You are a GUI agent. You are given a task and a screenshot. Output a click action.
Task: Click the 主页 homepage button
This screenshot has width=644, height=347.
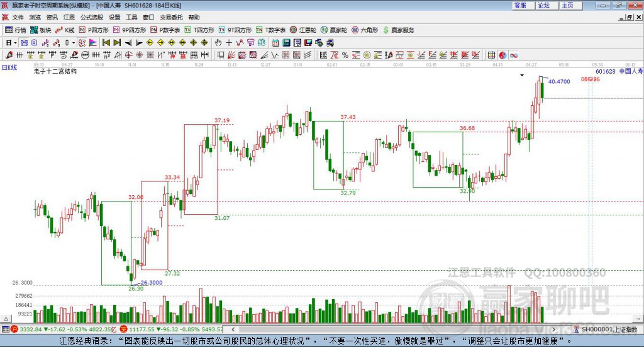[x=570, y=5]
